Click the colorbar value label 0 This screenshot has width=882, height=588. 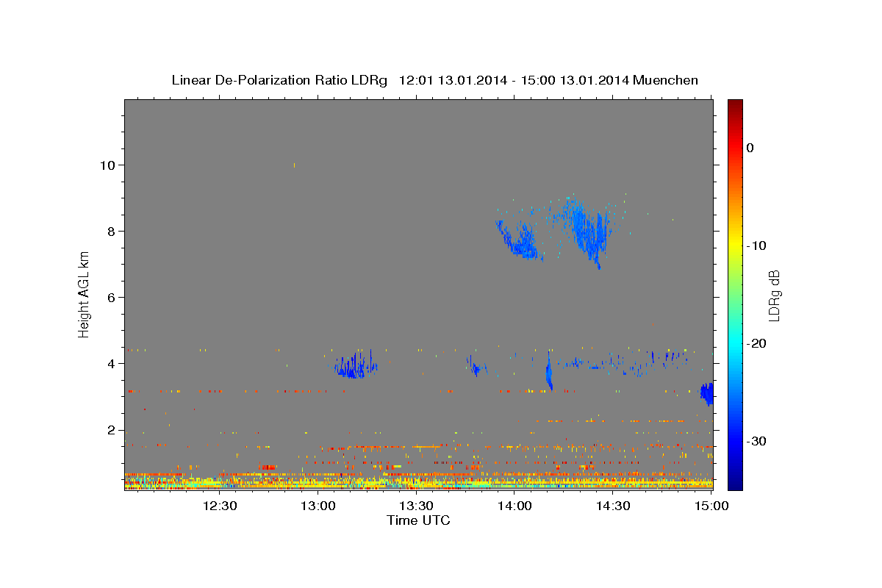[750, 148]
